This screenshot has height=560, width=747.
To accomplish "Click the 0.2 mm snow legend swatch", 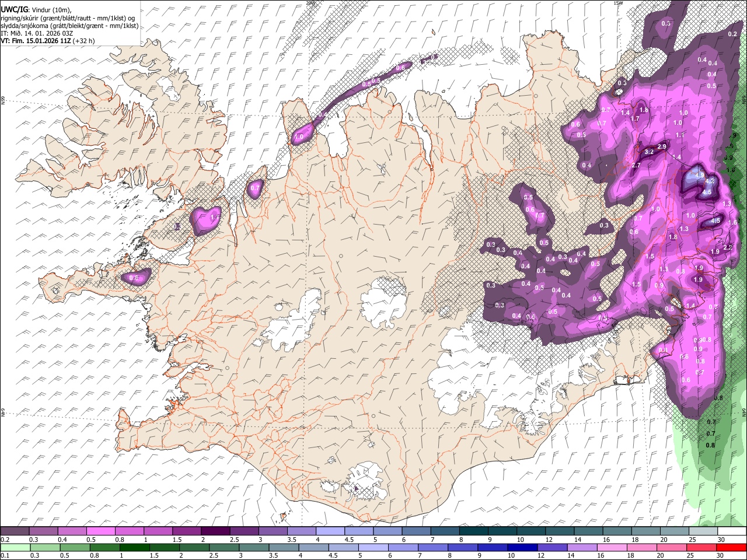I will coord(15,531).
